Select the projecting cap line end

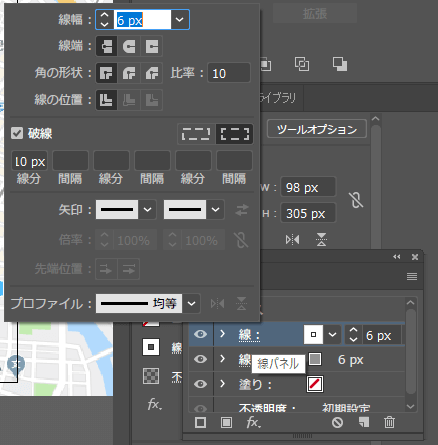point(152,46)
